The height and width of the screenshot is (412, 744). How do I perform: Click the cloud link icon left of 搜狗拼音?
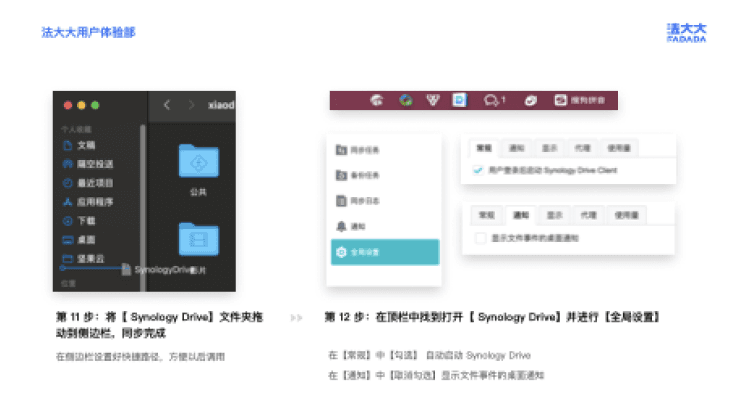[530, 100]
